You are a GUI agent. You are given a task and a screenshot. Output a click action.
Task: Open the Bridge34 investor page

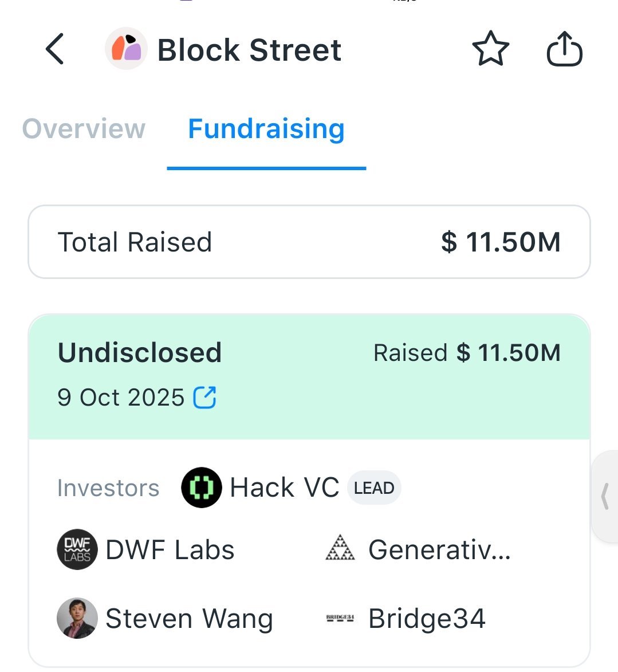(427, 619)
